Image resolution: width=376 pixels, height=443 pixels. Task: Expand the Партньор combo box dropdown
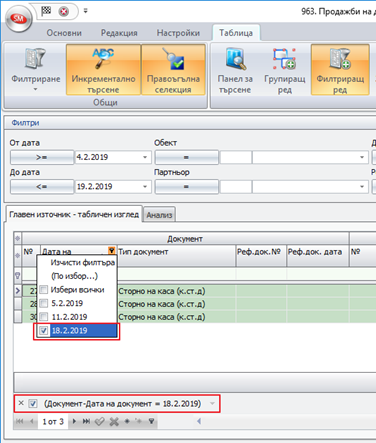pyautogui.click(x=362, y=187)
